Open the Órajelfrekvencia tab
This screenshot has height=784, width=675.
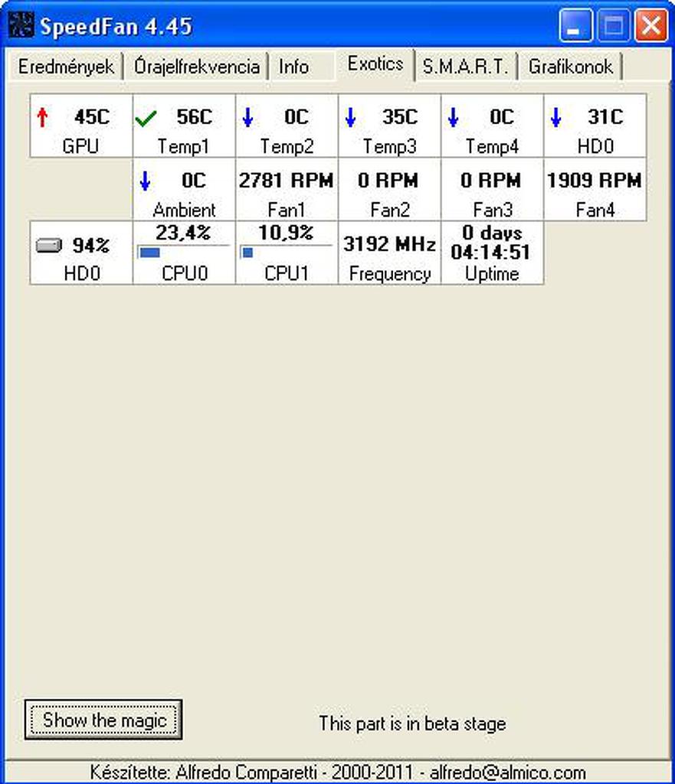(x=197, y=67)
